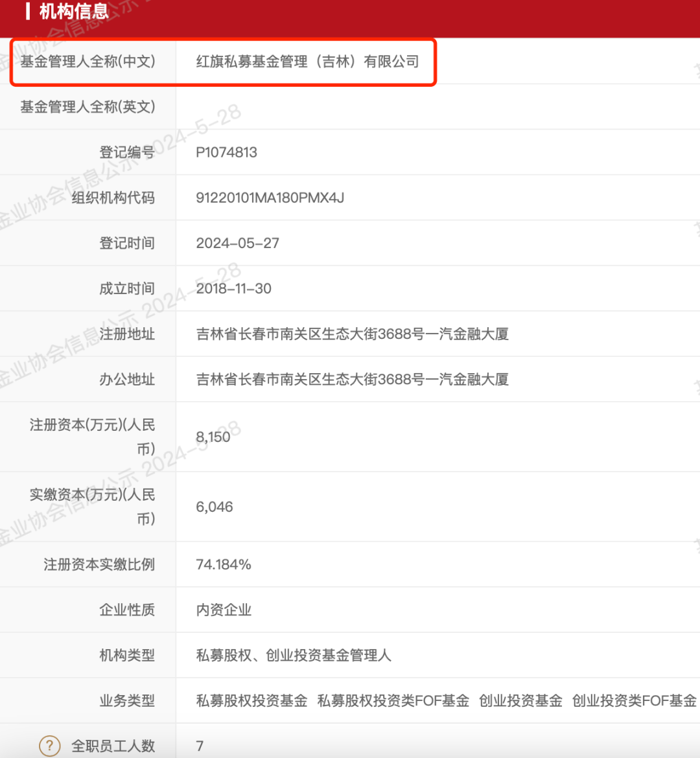This screenshot has height=758, width=700.
Task: Select the 创业投资基金 business type
Action: tap(520, 700)
